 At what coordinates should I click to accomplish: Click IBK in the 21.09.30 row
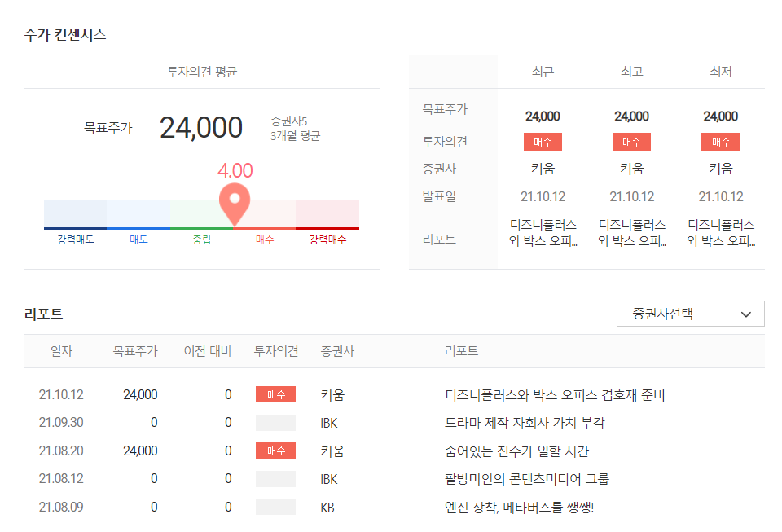point(328,423)
